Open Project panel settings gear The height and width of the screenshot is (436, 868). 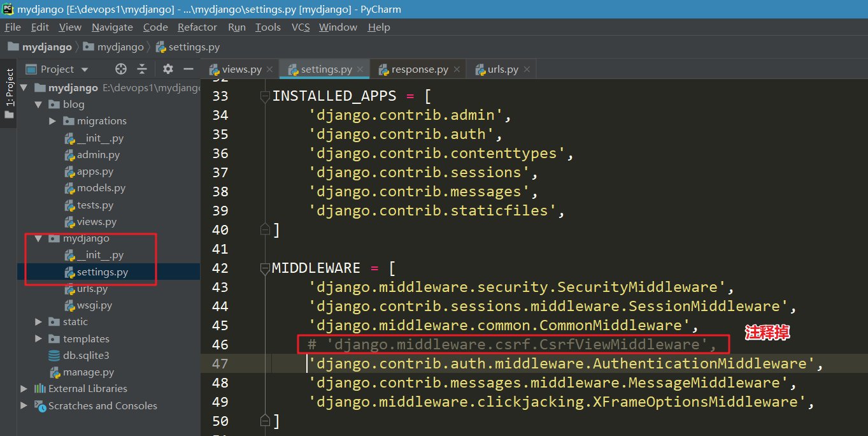(x=167, y=69)
